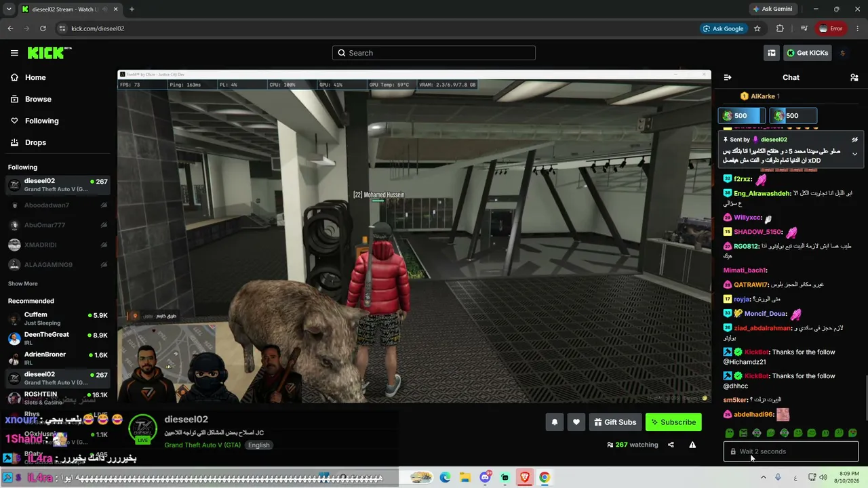Open followed channel ALAAGAMING9
Image resolution: width=868 pixels, height=488 pixels.
(x=58, y=264)
